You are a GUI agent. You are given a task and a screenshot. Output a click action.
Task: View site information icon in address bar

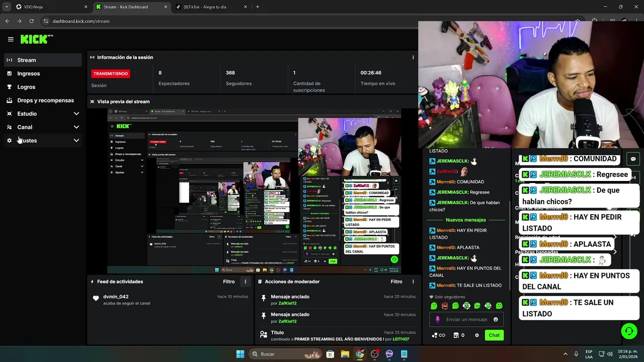[x=46, y=21]
